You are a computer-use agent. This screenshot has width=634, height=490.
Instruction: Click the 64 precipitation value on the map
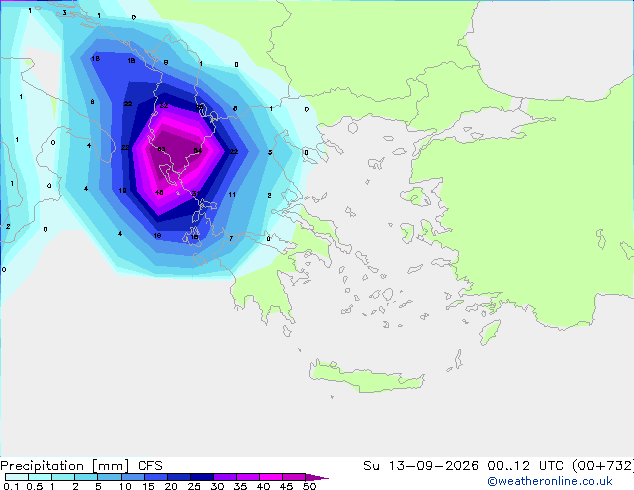click(197, 151)
